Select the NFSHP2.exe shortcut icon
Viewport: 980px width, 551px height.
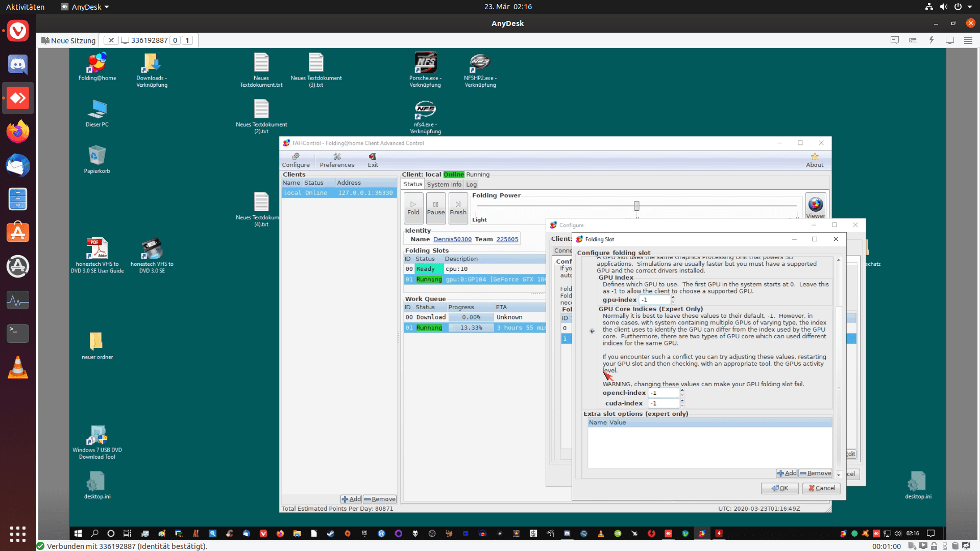[x=480, y=70]
